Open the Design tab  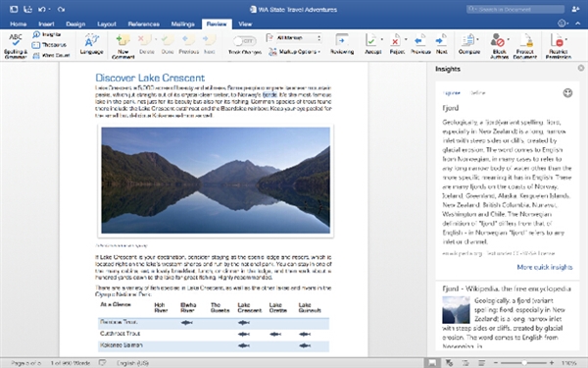pyautogui.click(x=75, y=24)
